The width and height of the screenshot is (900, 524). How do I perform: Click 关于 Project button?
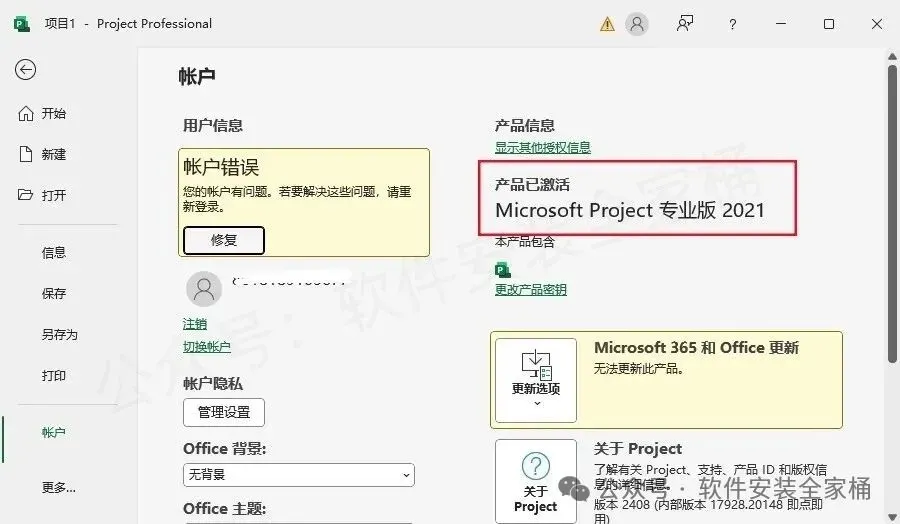point(536,482)
